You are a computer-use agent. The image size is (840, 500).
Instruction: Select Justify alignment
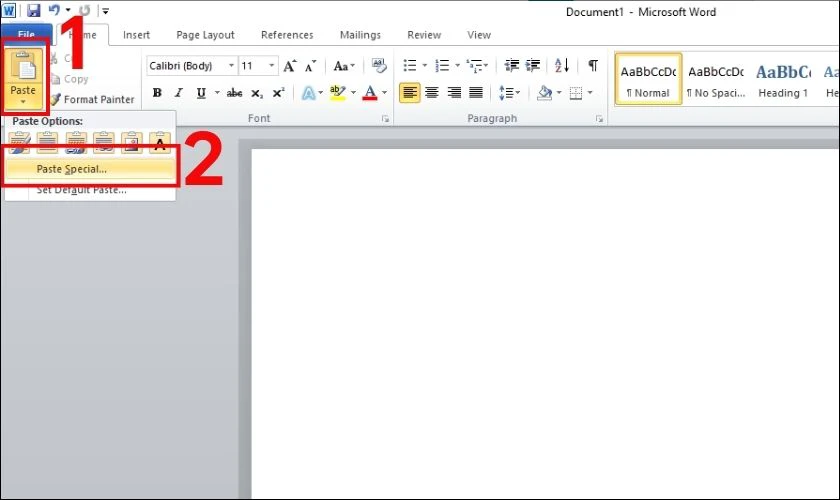[476, 93]
